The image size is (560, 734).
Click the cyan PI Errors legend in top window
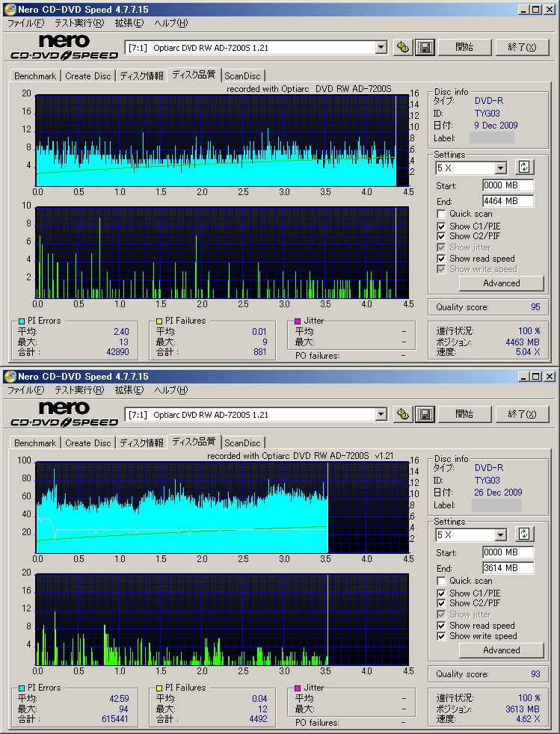[x=22, y=321]
